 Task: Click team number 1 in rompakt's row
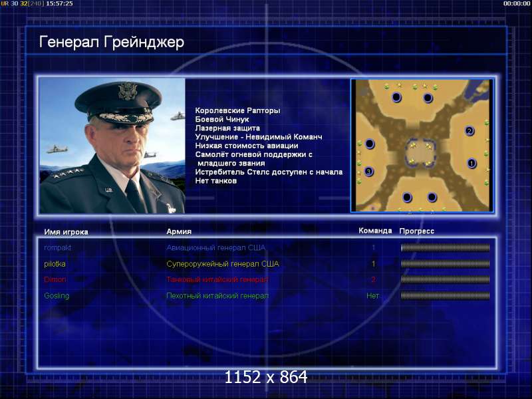coord(374,247)
